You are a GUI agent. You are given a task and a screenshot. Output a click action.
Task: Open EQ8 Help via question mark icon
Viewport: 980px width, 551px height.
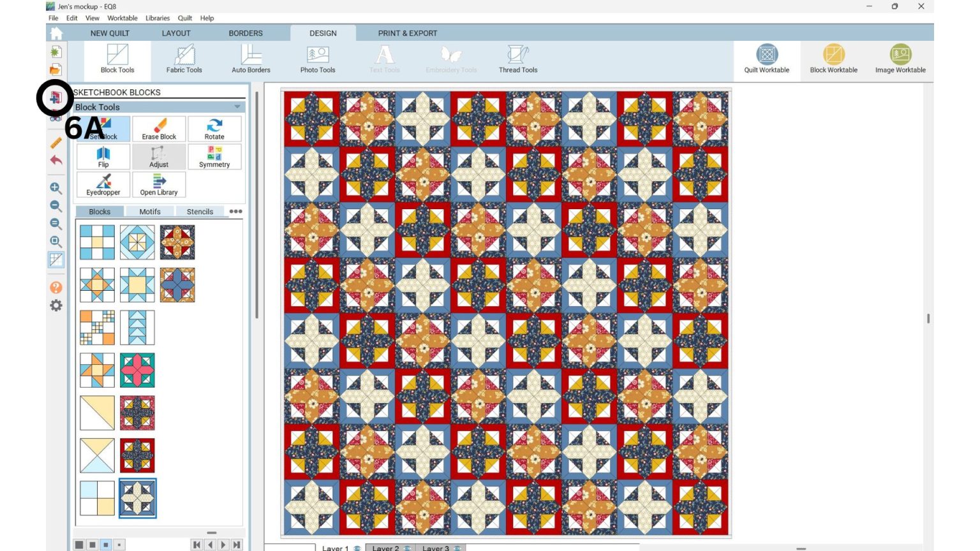point(56,288)
